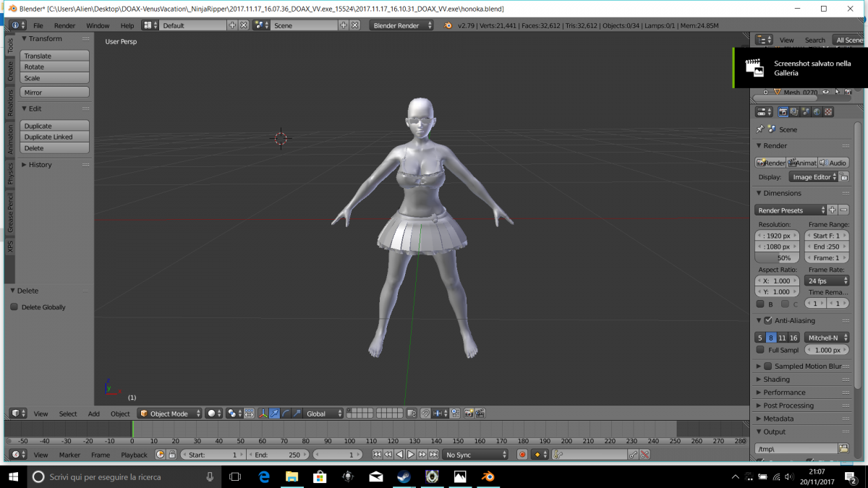Open the Help menu

click(x=127, y=25)
